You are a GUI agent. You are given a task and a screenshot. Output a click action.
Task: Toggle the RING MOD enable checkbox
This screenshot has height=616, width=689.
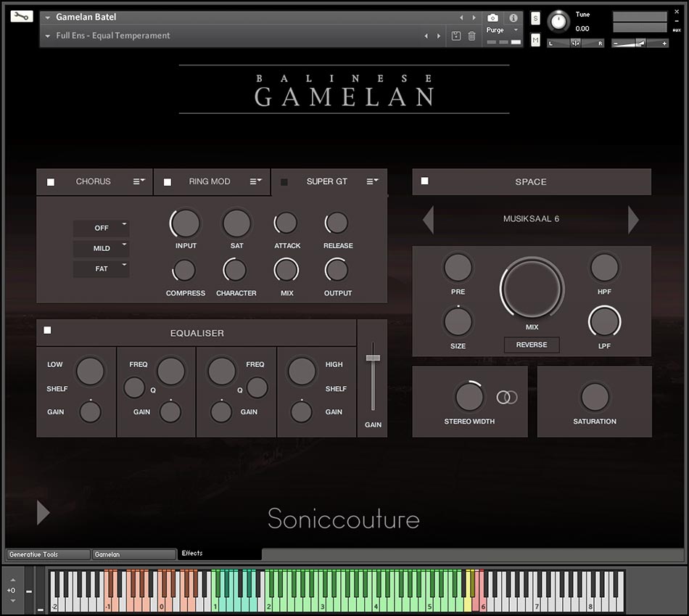pyautogui.click(x=168, y=182)
